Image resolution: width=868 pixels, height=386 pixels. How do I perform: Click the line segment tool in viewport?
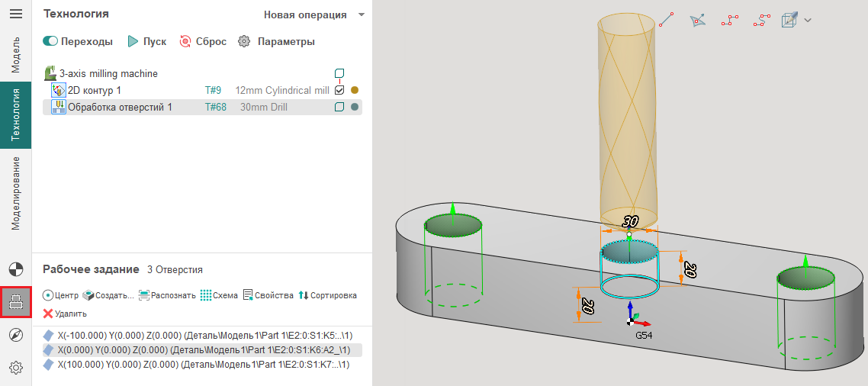pyautogui.click(x=667, y=20)
